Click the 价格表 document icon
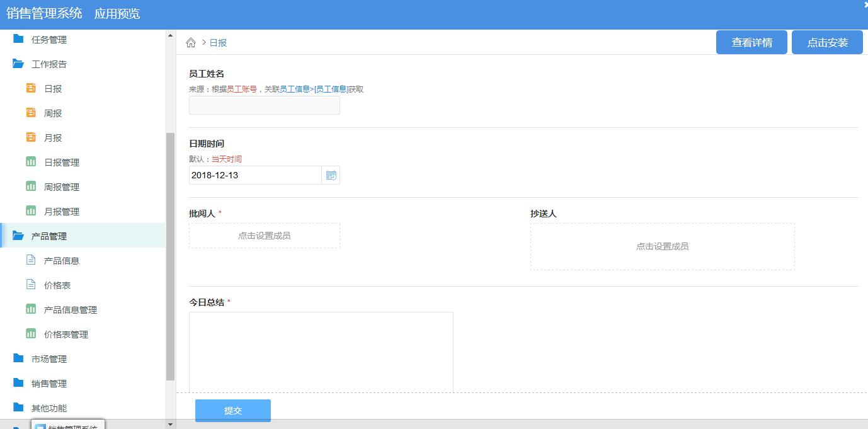This screenshot has height=429, width=868. 30,285
